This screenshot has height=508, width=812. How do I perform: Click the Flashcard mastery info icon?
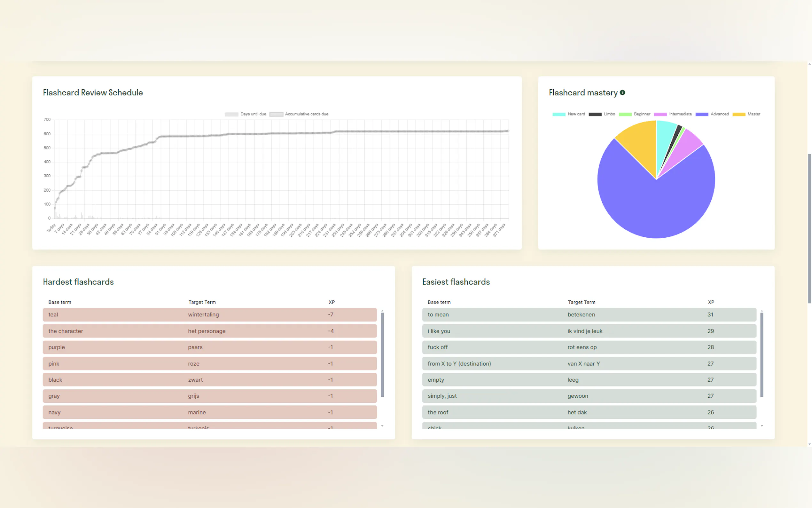tap(622, 92)
